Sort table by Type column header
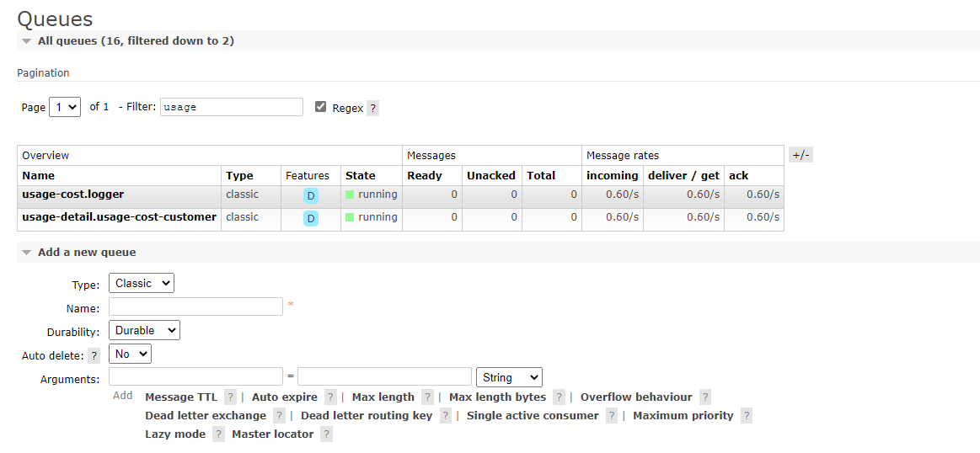The width and height of the screenshot is (980, 453). click(x=239, y=176)
